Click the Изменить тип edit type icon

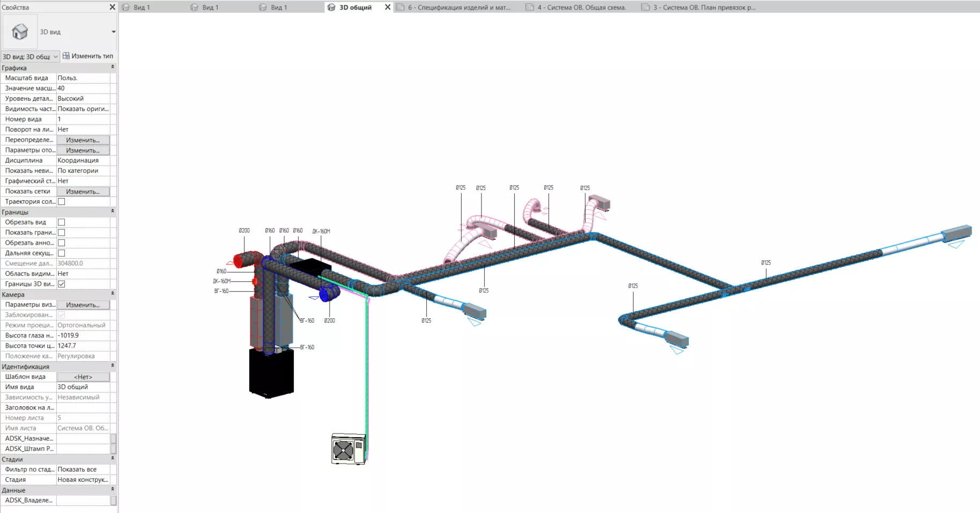point(66,56)
